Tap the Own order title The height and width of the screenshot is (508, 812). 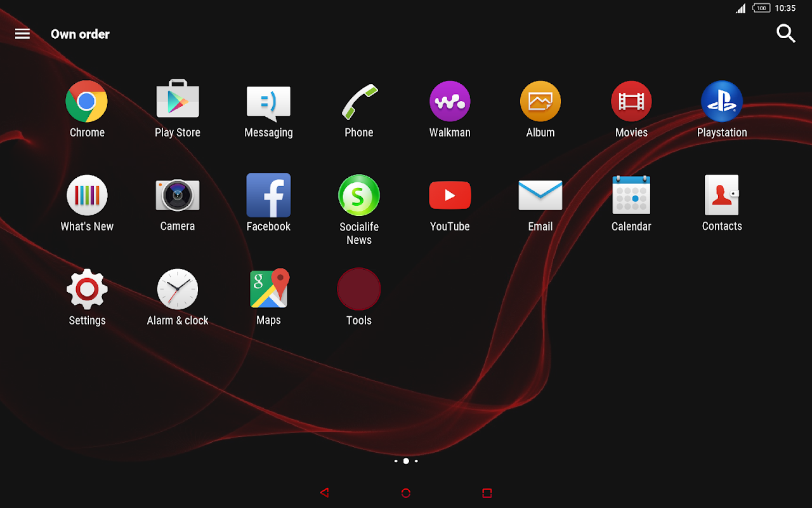click(x=80, y=34)
